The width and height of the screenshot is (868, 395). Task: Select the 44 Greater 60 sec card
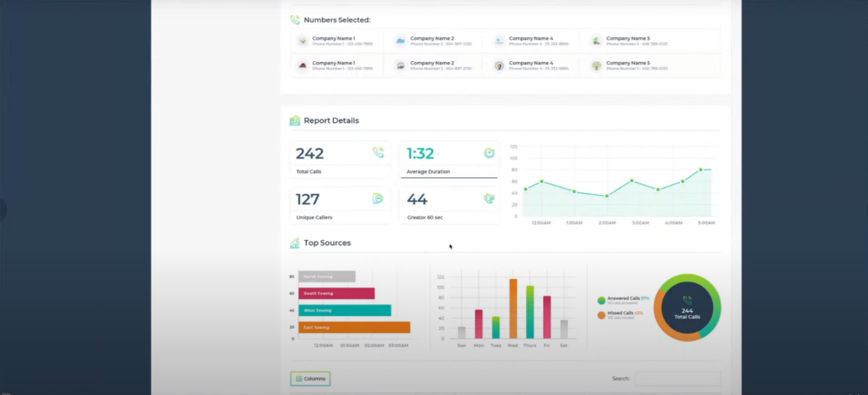pos(449,206)
